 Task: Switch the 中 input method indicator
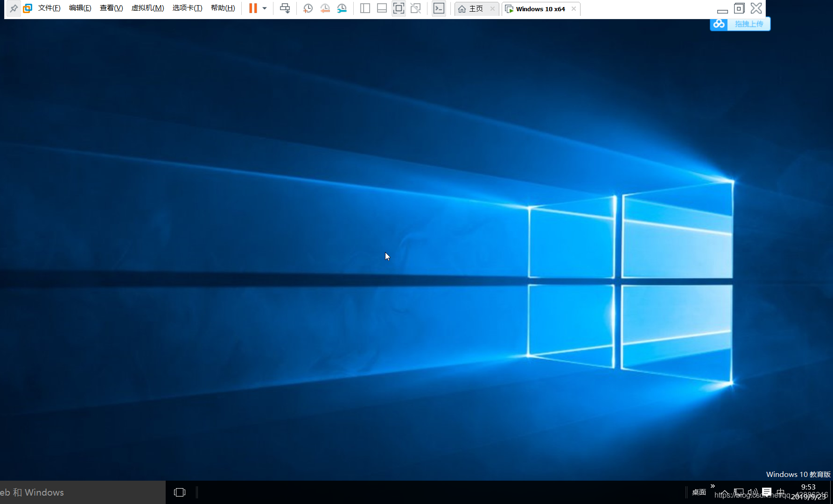(x=780, y=492)
